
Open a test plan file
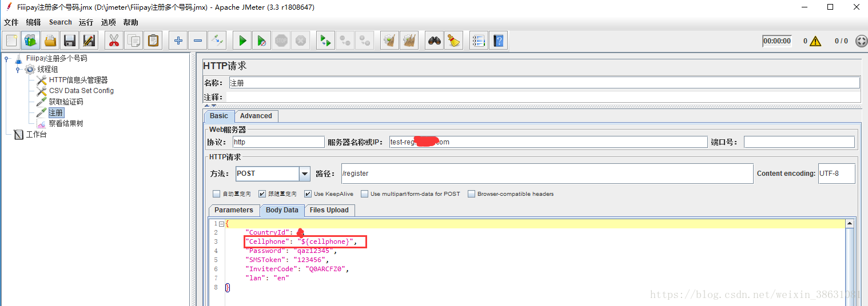pyautogui.click(x=50, y=41)
